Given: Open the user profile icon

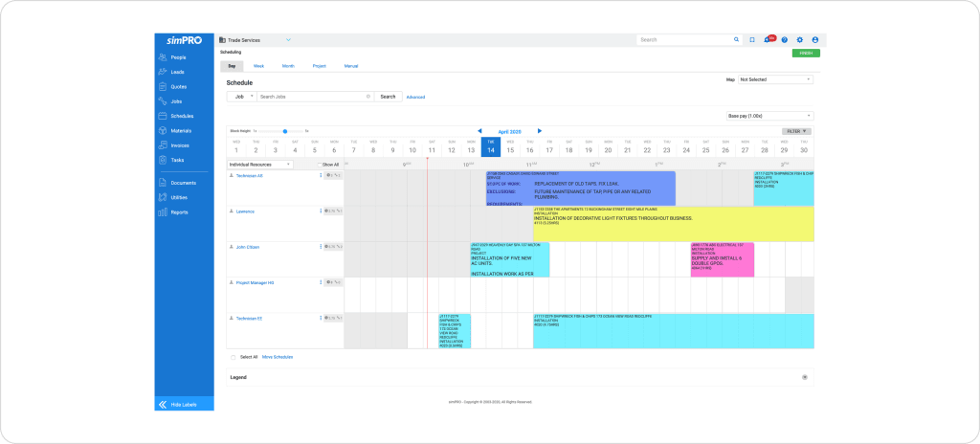Looking at the screenshot, I should pos(815,39).
